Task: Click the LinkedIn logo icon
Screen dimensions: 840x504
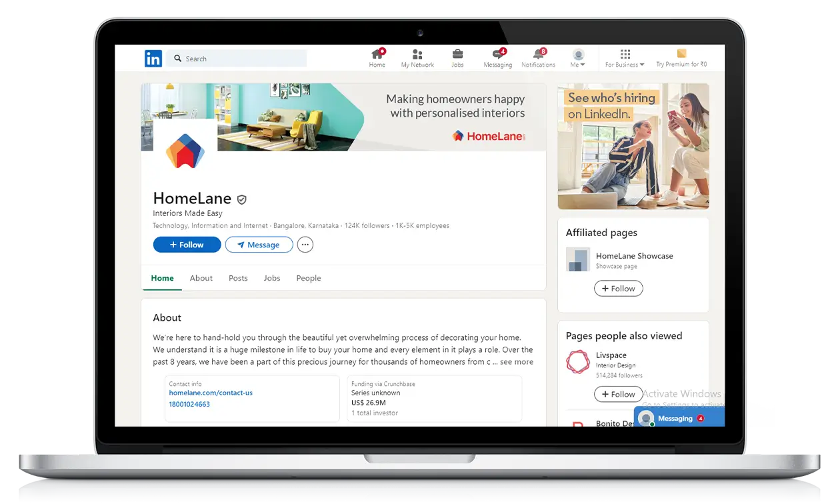Action: 153,59
